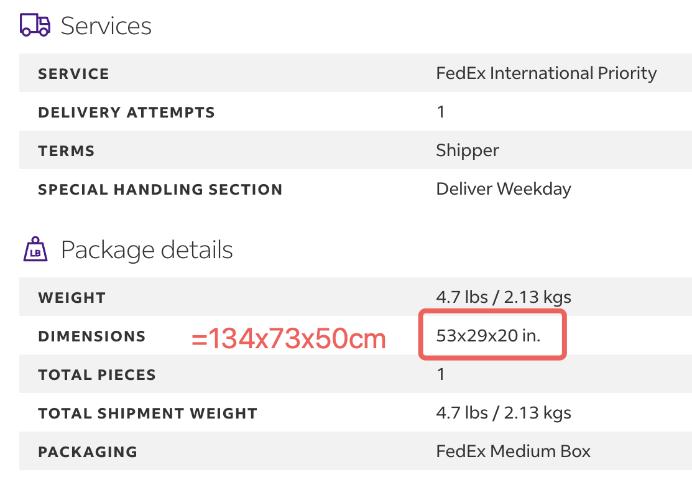The height and width of the screenshot is (500, 692).
Task: Click the weight bag Package details icon
Action: (x=35, y=249)
